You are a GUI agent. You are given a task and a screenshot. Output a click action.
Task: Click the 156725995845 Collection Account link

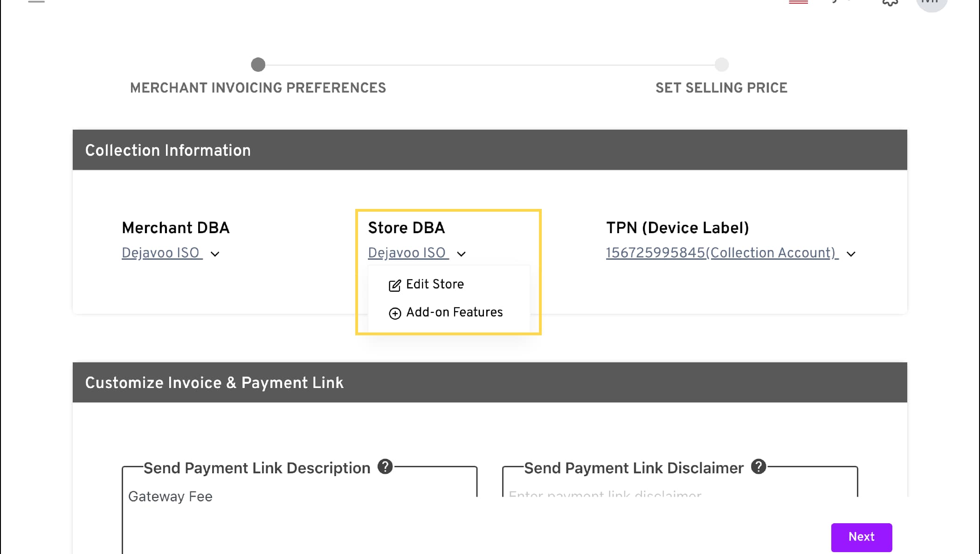721,253
